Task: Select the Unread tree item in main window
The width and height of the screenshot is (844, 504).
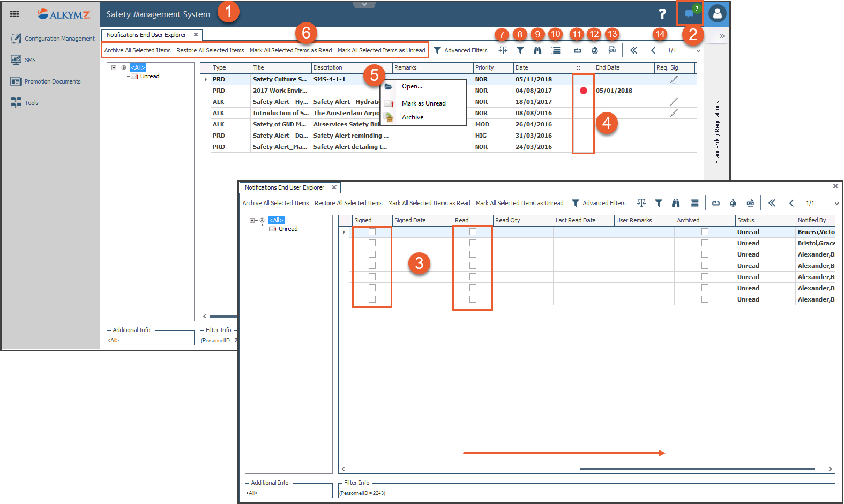Action: coord(150,76)
